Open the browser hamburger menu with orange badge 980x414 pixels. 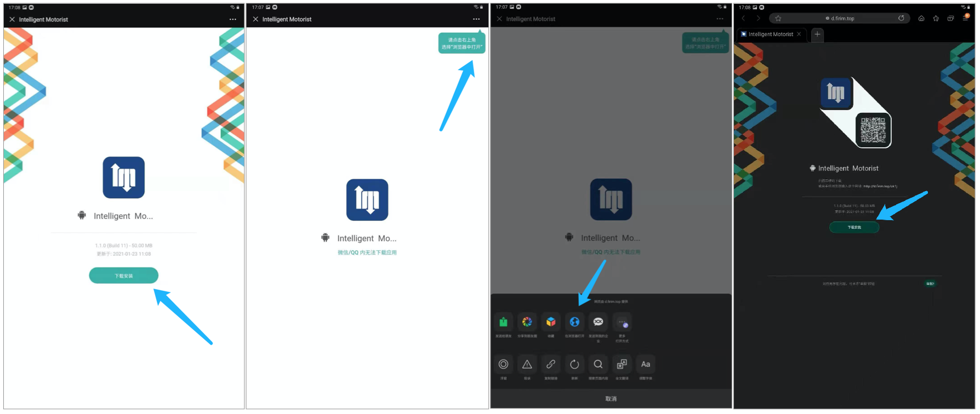pyautogui.click(x=966, y=18)
